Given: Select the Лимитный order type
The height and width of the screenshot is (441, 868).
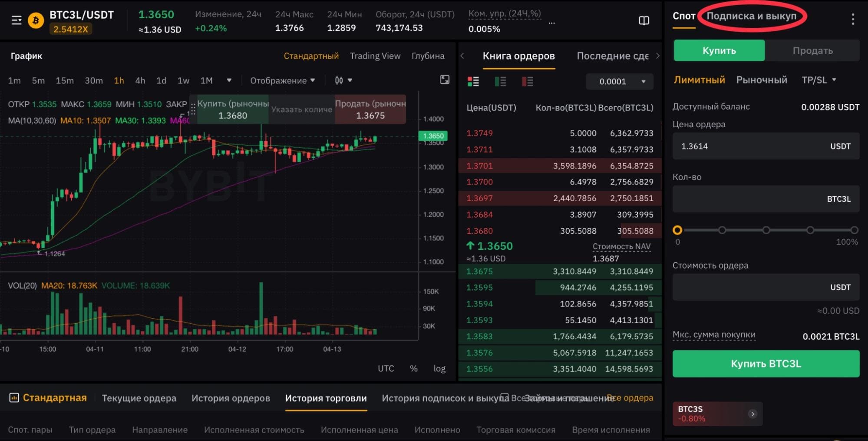Looking at the screenshot, I should tap(699, 80).
